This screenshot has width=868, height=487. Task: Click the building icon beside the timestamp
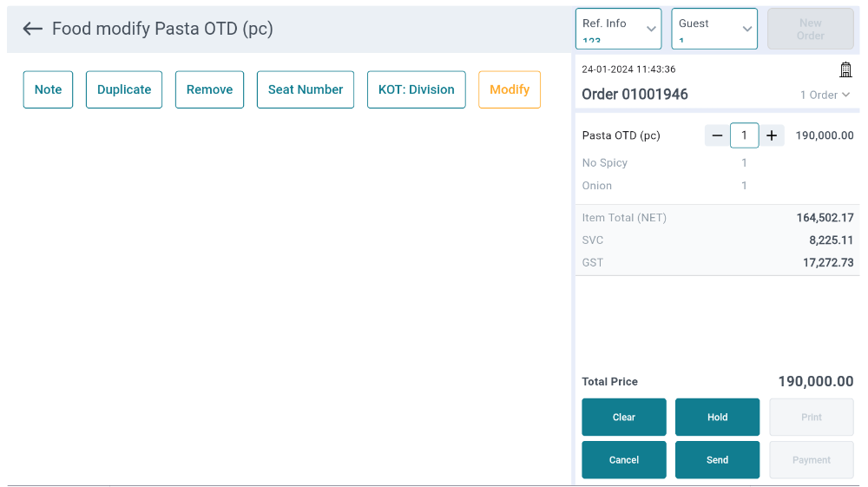845,69
